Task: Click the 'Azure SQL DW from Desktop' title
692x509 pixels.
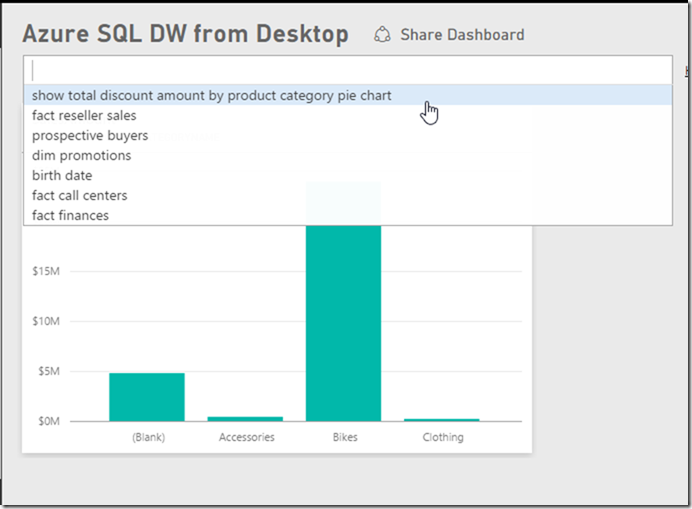Action: 185,34
